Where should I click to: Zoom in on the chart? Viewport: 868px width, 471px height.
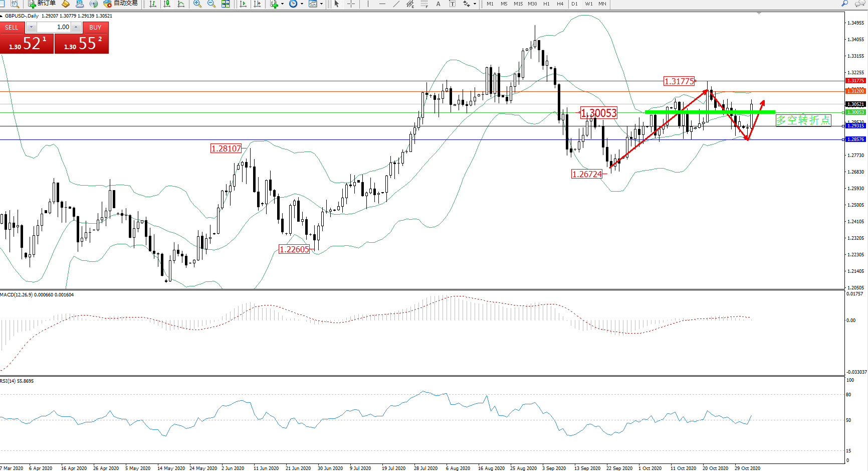[x=197, y=4]
